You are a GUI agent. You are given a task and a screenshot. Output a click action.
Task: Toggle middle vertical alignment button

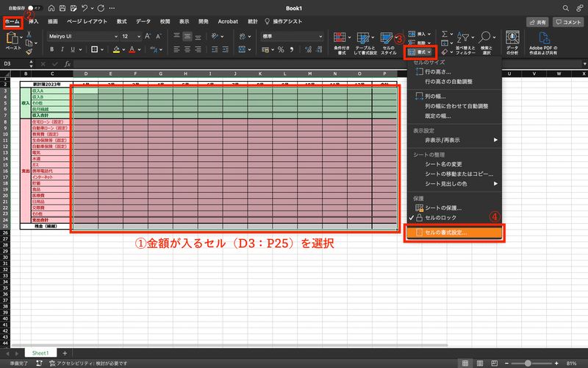tap(187, 36)
